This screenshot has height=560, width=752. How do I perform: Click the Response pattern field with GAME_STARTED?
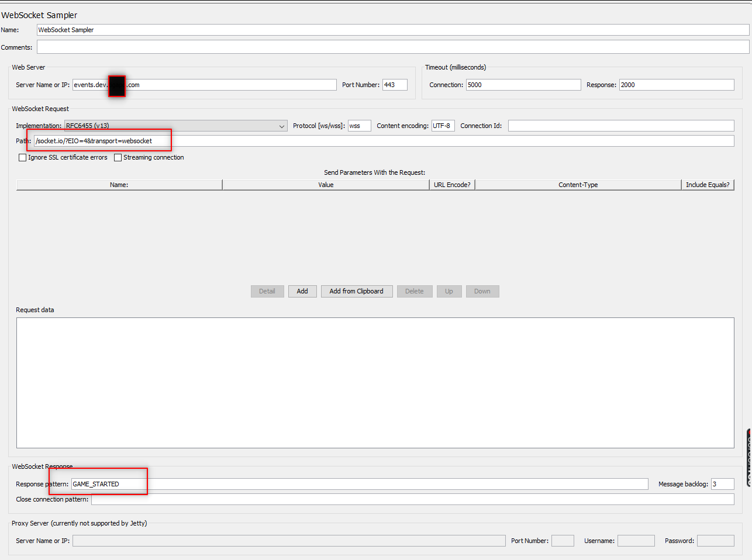pos(360,484)
